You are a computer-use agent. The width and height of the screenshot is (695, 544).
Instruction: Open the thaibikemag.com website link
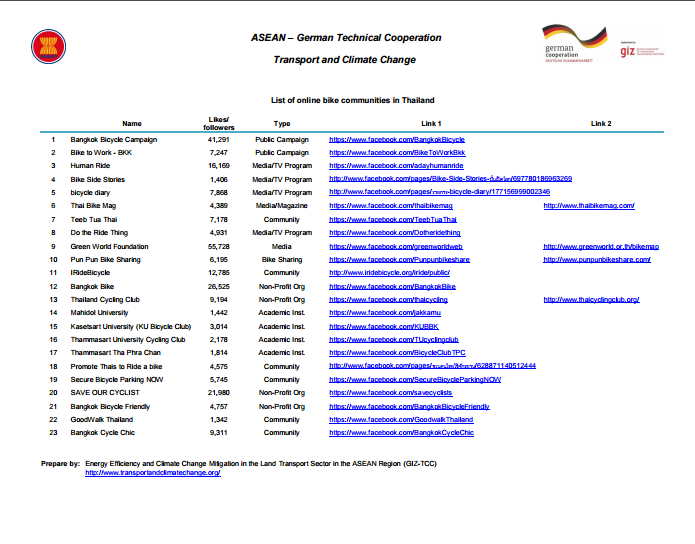[589, 206]
